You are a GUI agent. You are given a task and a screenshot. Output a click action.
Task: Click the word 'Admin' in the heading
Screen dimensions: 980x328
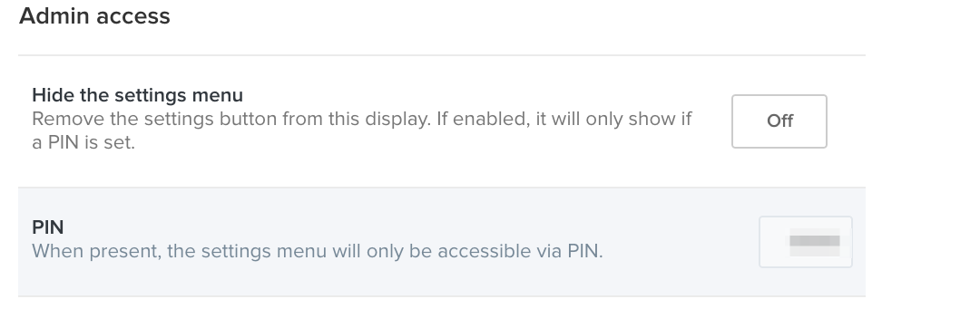pyautogui.click(x=49, y=16)
